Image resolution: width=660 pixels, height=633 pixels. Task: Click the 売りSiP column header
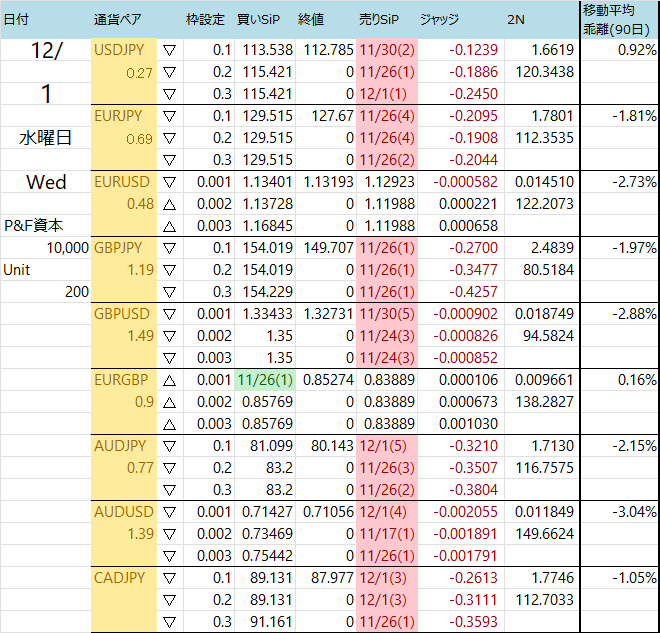click(379, 19)
